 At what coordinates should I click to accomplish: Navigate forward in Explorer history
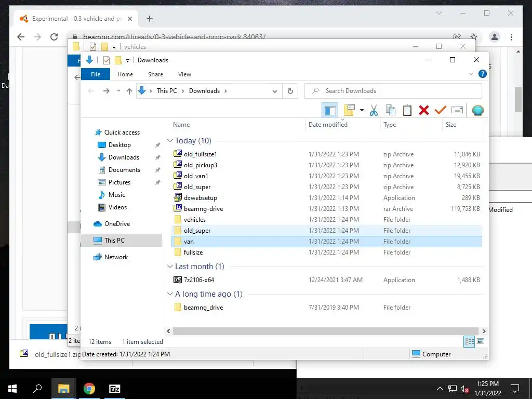(x=106, y=91)
